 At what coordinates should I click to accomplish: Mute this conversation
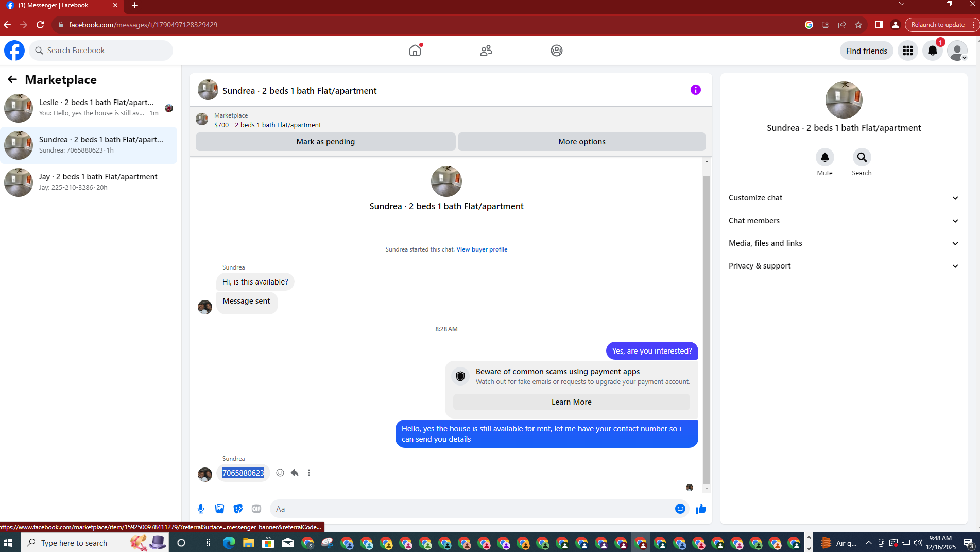coord(825,157)
